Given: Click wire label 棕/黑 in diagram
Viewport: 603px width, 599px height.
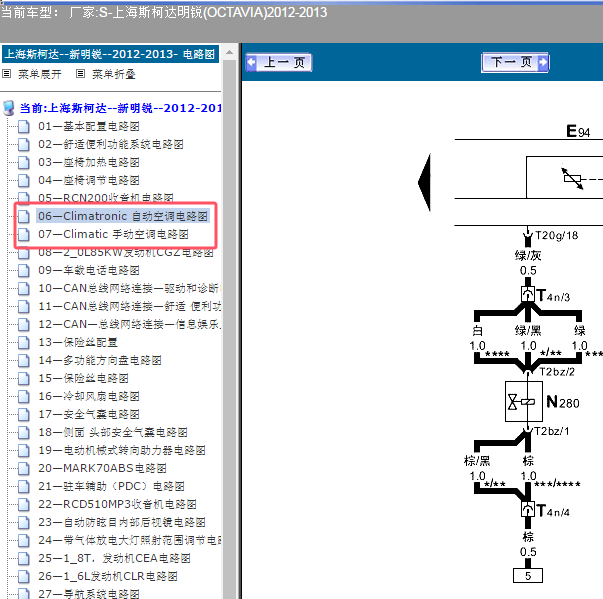Looking at the screenshot, I should click(x=477, y=461).
